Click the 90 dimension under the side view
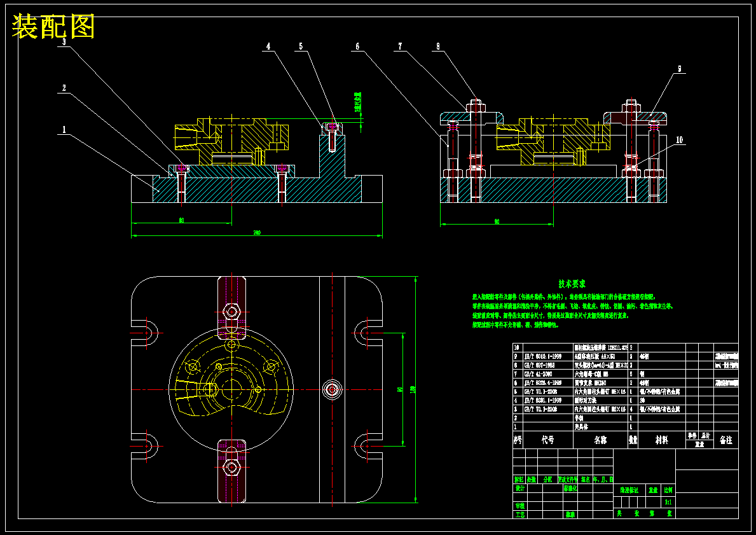756x535 pixels. pyautogui.click(x=497, y=222)
